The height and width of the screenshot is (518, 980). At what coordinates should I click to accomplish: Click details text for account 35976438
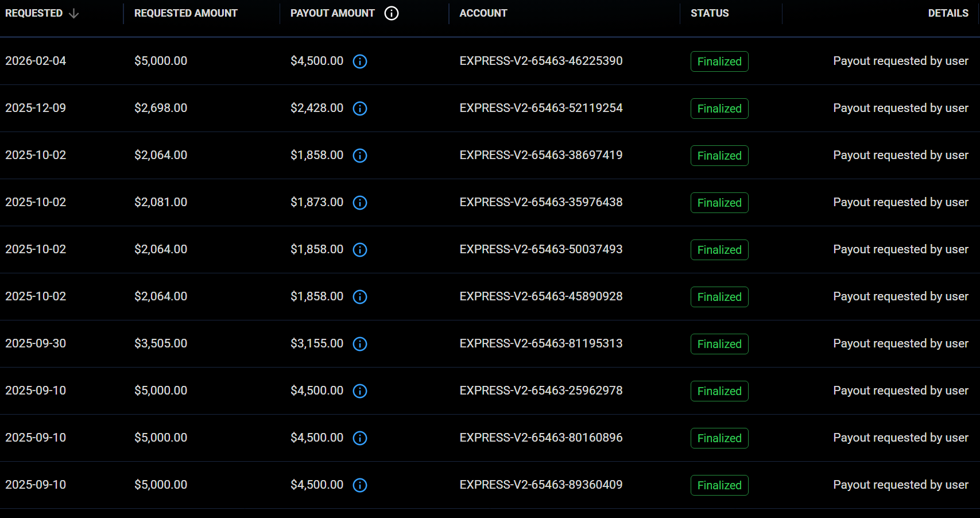coord(901,202)
